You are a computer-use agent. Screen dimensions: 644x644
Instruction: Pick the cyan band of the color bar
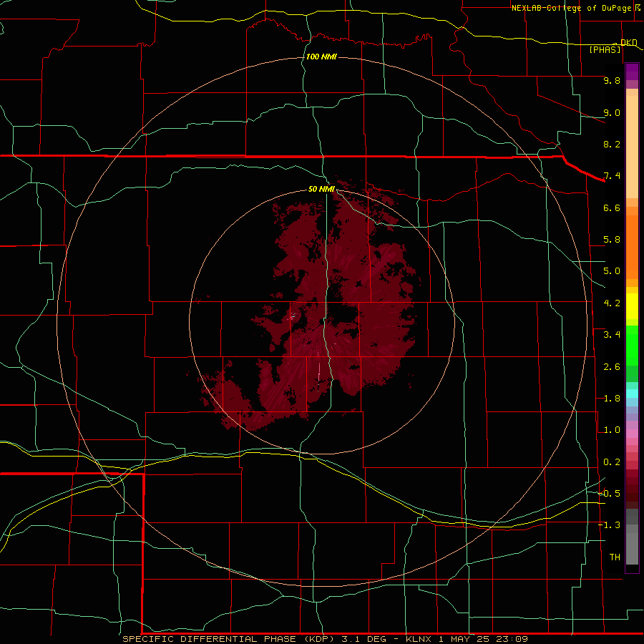click(x=632, y=393)
